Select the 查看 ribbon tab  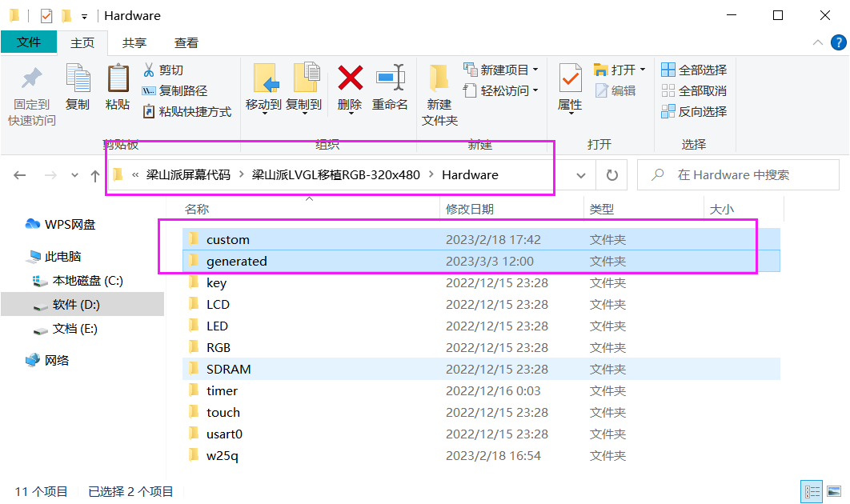186,43
